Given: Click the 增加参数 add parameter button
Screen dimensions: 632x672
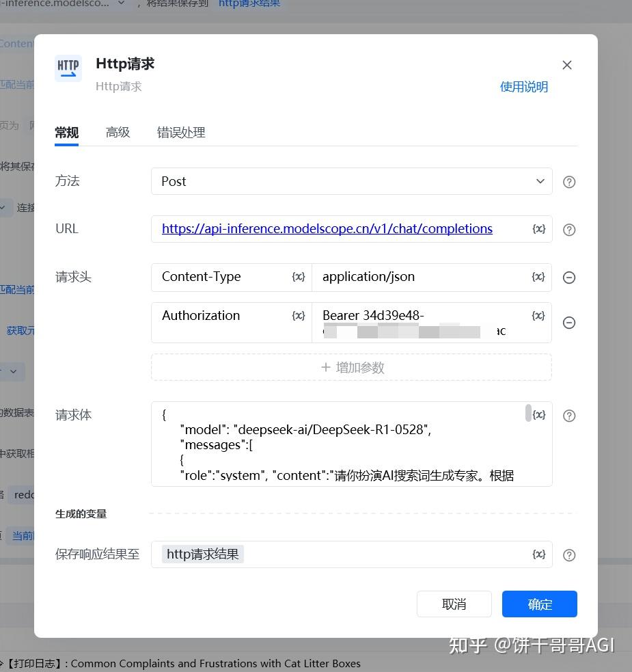Looking at the screenshot, I should click(x=351, y=367).
